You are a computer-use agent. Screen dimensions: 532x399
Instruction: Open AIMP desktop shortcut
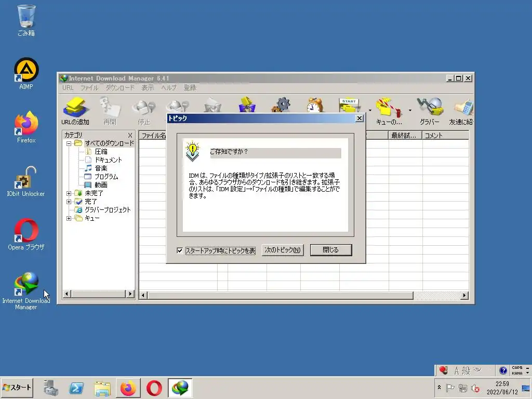coord(26,74)
